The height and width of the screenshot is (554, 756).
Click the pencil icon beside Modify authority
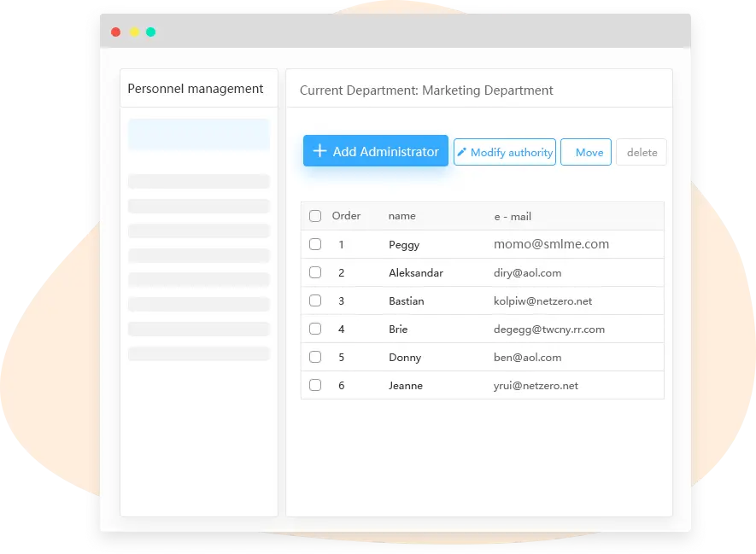pos(462,152)
